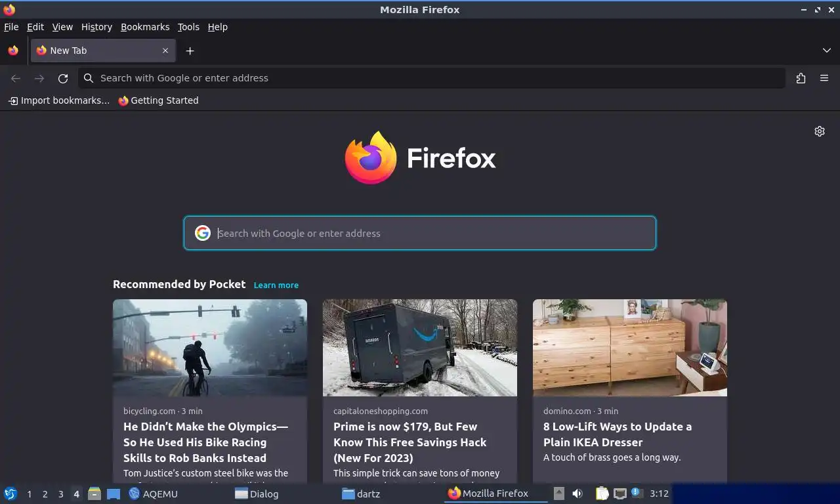Switch to workspace 2 in the pager
Screen dimensions: 840x504
coord(45,494)
